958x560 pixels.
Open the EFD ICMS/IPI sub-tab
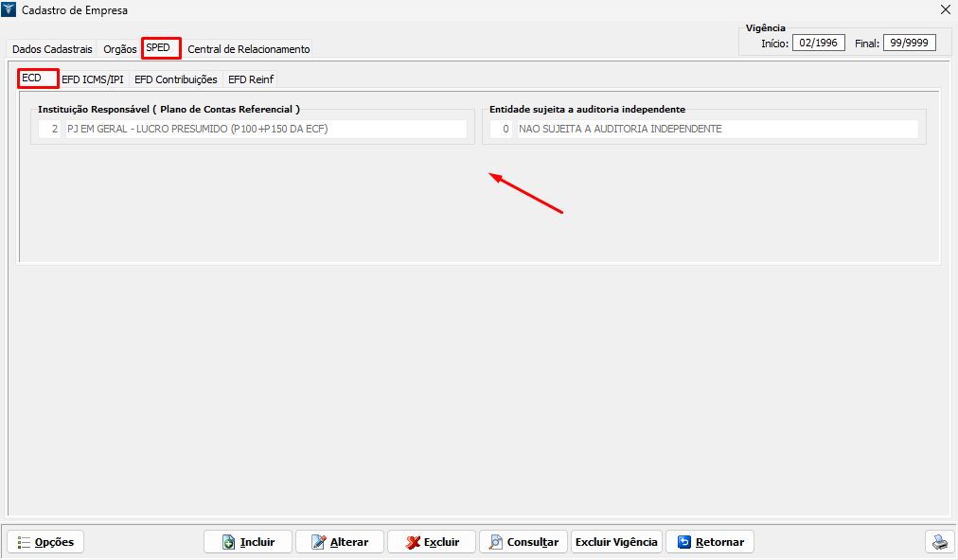[93, 79]
